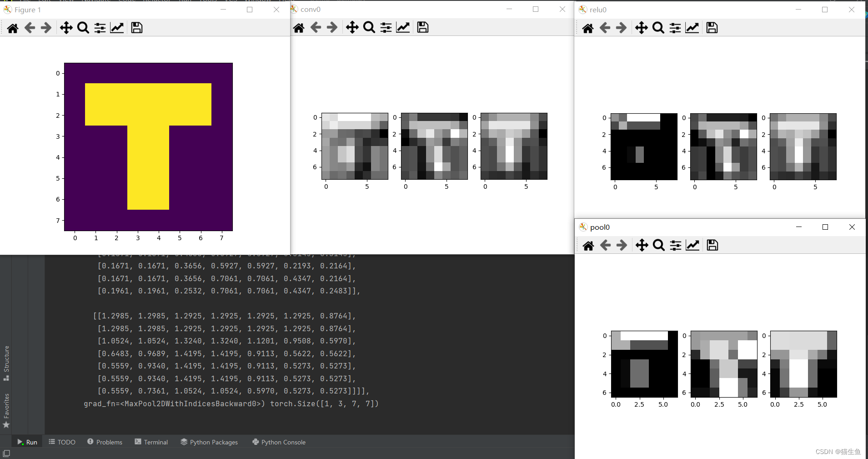This screenshot has height=459, width=868.
Task: Open subplot spacing controls in pool0
Action: (675, 245)
